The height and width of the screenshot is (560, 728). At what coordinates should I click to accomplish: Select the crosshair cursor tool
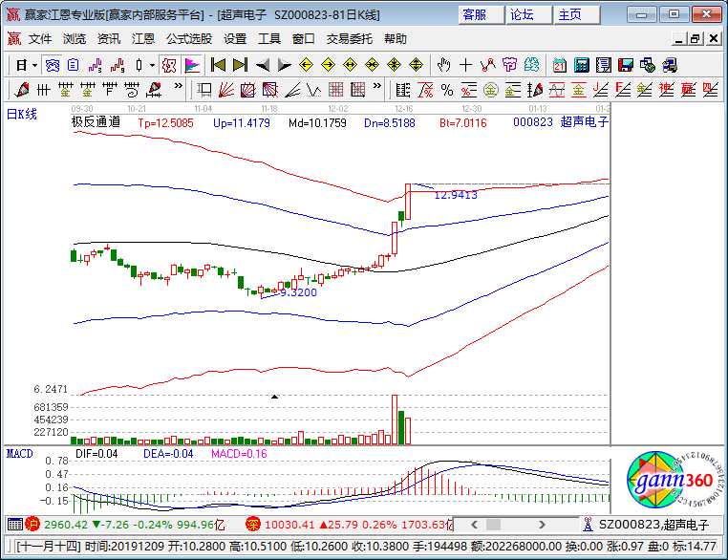point(465,65)
